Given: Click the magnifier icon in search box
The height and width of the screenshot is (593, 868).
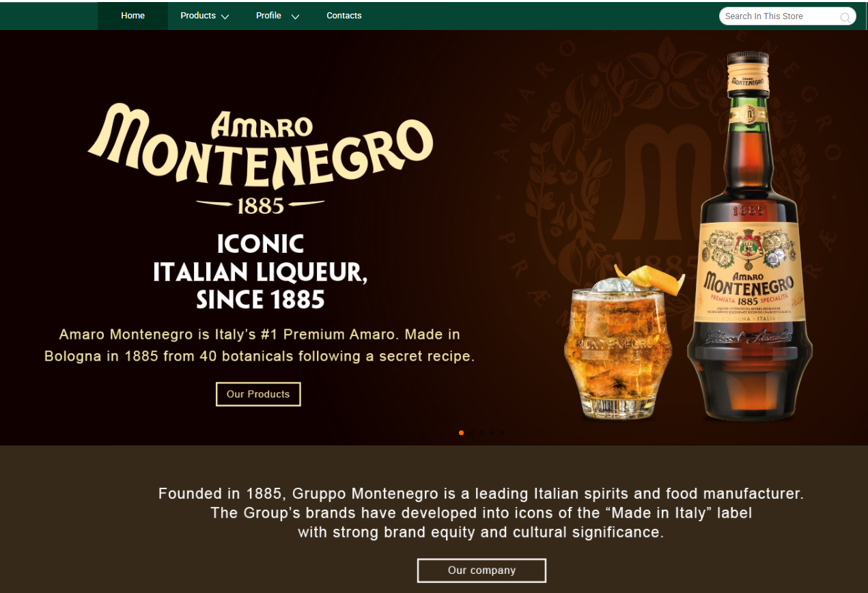Looking at the screenshot, I should [x=845, y=17].
